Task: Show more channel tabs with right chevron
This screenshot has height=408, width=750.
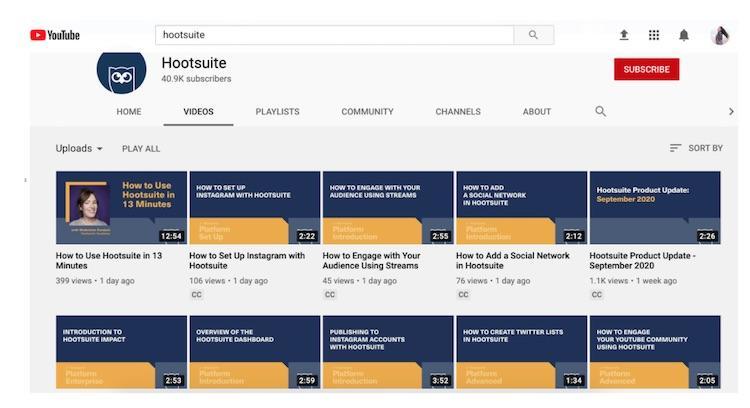Action: pyautogui.click(x=731, y=111)
